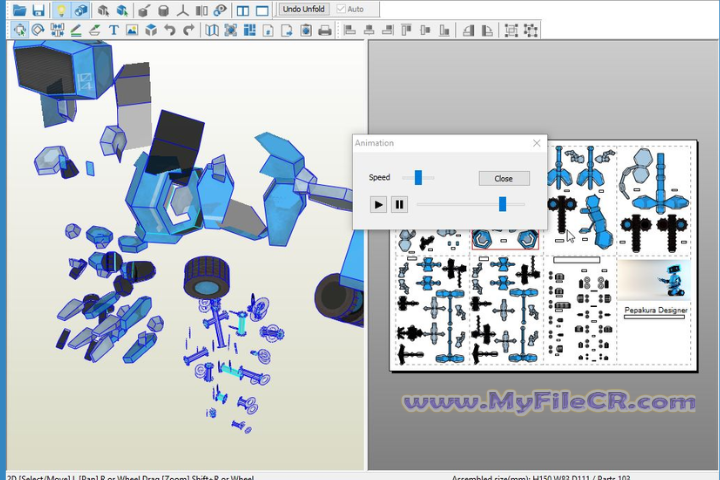
Task: Click the animation progress slider handle
Action: coord(502,204)
